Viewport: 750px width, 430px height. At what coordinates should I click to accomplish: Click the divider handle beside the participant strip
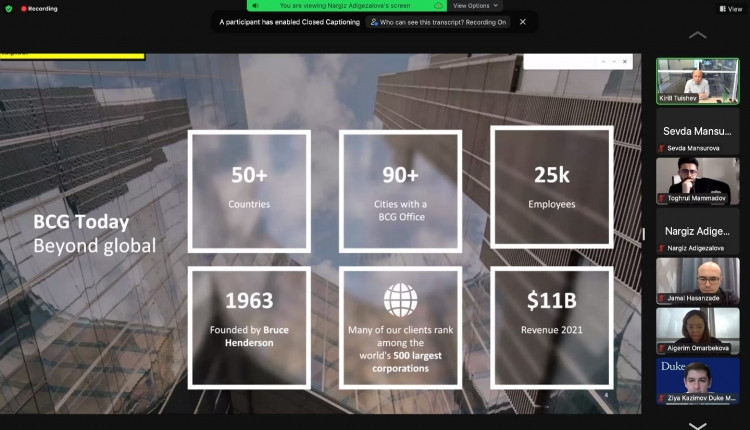644,234
